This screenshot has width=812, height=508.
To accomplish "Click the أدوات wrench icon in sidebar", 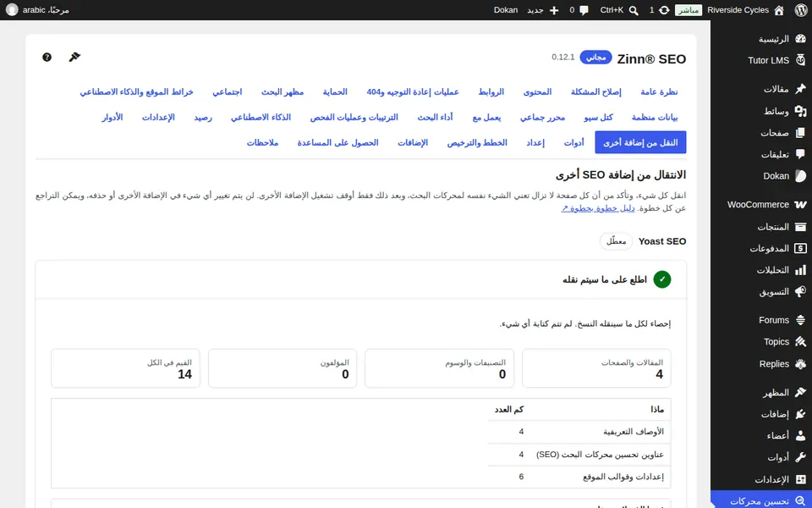I will click(801, 458).
